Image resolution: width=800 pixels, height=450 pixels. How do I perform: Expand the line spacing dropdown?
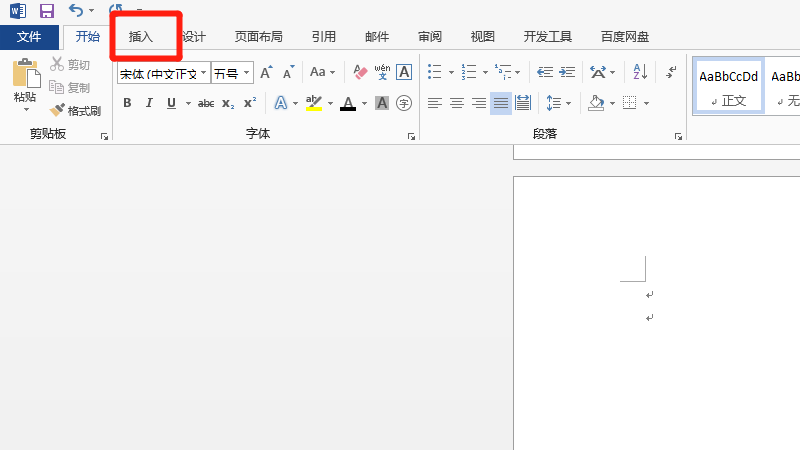[x=567, y=103]
